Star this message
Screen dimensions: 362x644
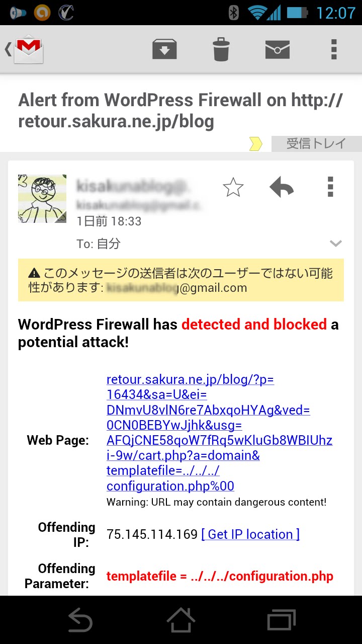point(233,188)
